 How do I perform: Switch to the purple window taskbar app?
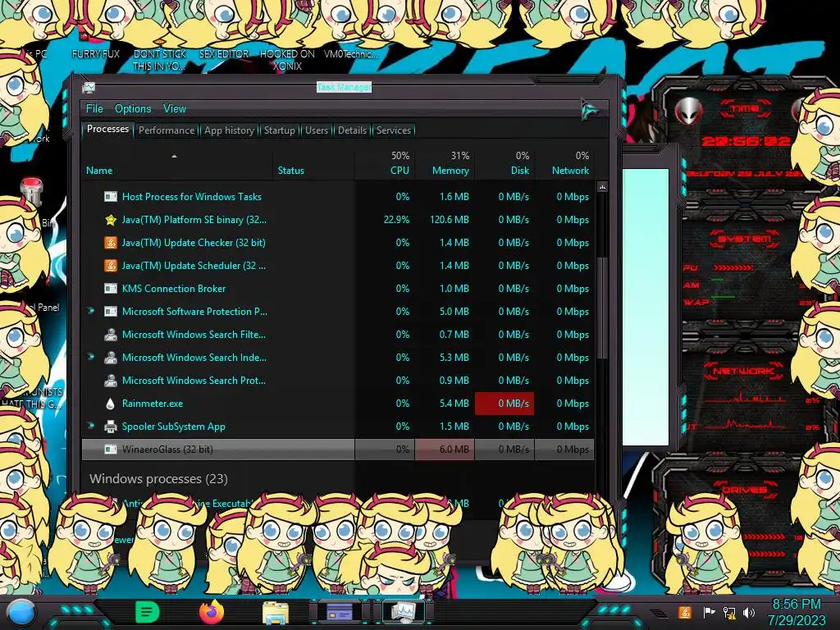[339, 612]
